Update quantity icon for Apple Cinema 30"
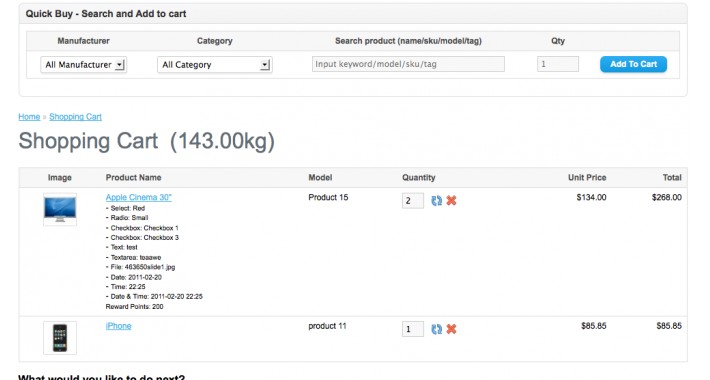 [437, 201]
